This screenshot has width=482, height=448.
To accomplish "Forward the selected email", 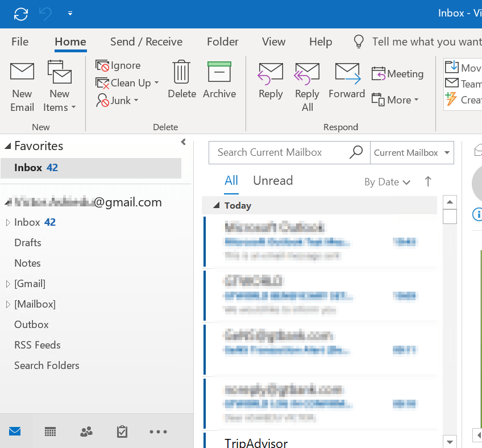I will (x=347, y=81).
